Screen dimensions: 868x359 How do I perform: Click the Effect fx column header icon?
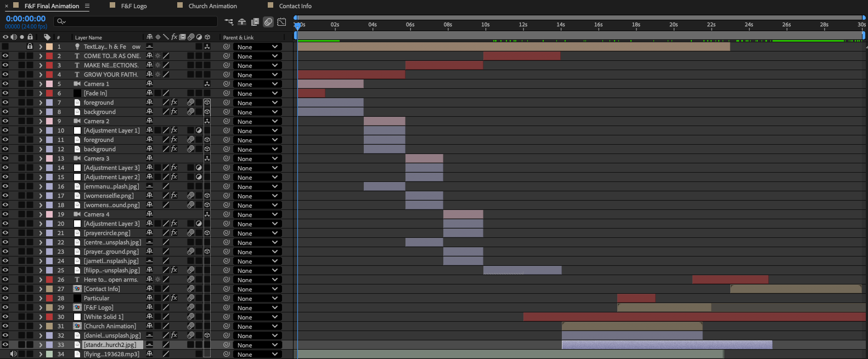pyautogui.click(x=174, y=37)
